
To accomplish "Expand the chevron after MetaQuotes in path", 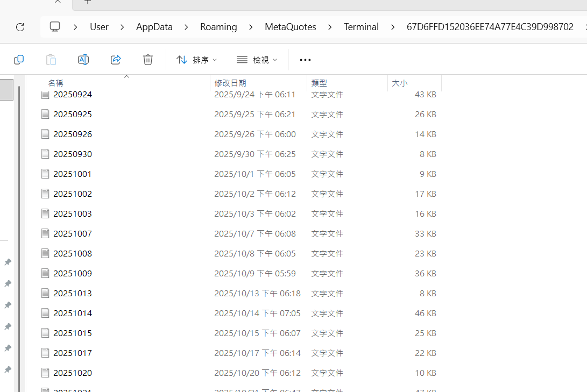I will (330, 27).
